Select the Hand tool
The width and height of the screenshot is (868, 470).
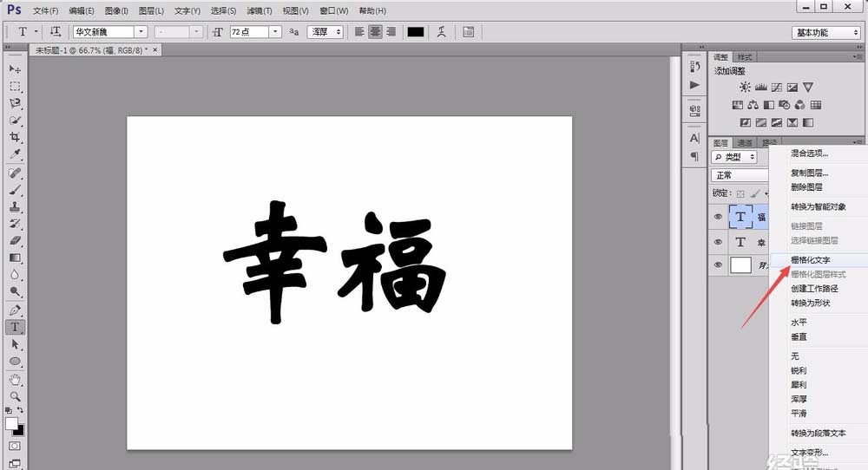pos(15,380)
